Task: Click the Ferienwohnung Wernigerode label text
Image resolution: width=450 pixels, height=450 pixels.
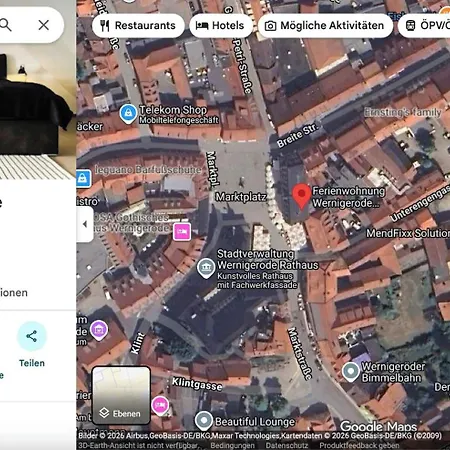Action: (x=349, y=197)
